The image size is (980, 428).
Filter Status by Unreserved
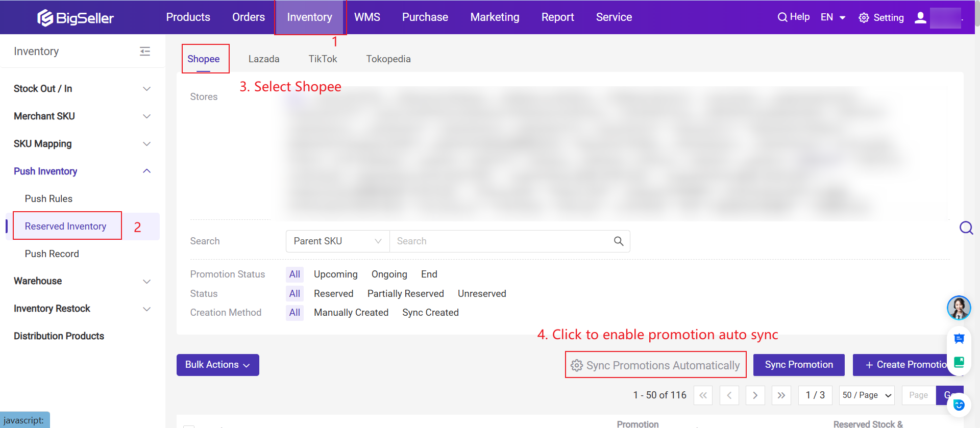coord(482,294)
